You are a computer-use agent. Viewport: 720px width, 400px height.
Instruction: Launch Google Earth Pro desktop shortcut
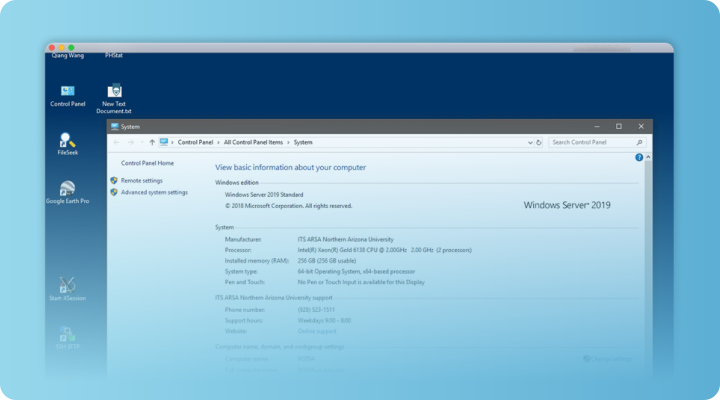[x=68, y=189]
